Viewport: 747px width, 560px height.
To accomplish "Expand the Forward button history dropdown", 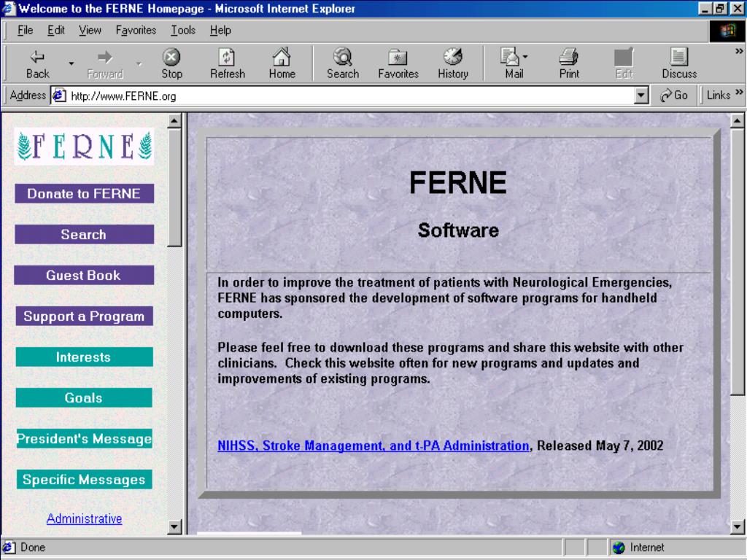I will tap(139, 63).
